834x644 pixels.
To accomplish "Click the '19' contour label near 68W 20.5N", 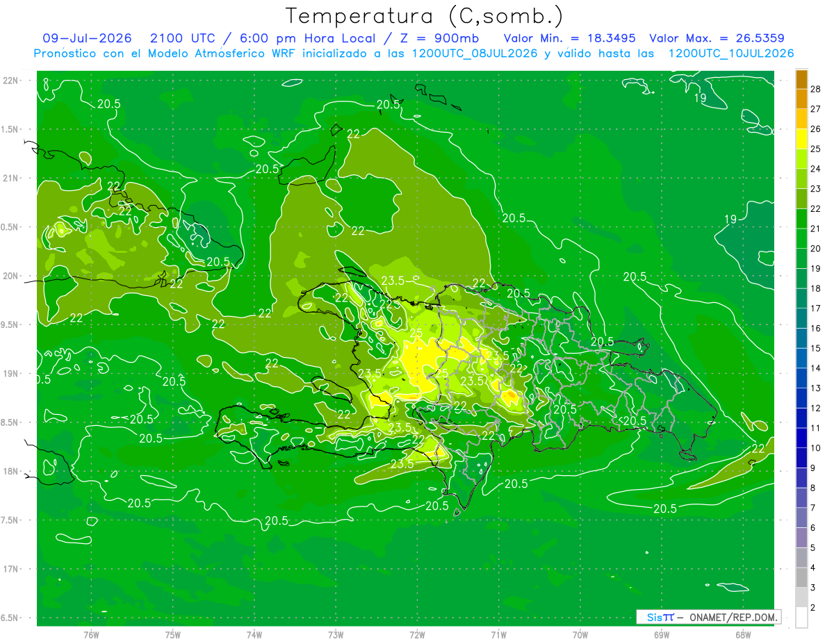I will [x=730, y=219].
